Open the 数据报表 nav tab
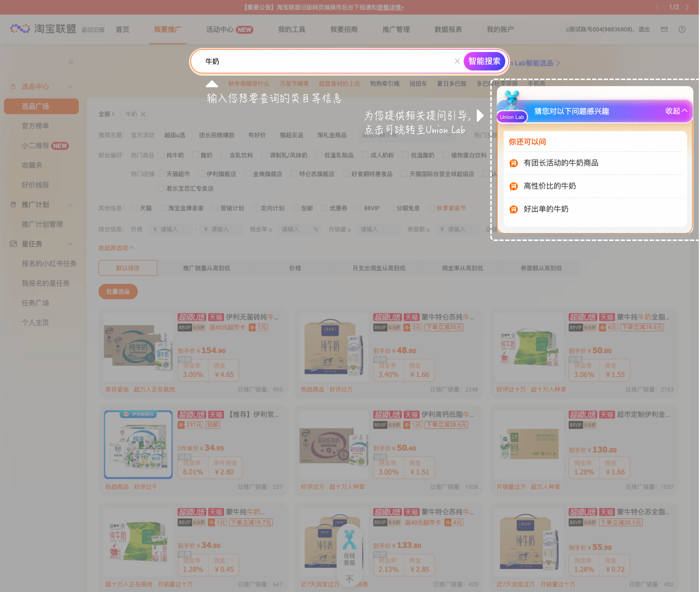Screen dimensions: 700x592 pos(448,29)
